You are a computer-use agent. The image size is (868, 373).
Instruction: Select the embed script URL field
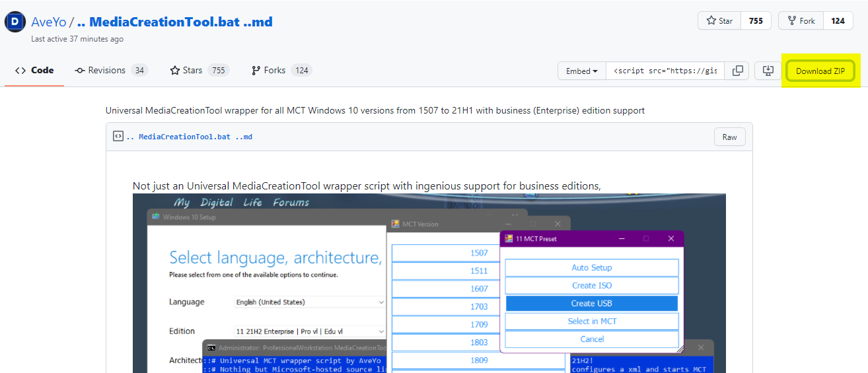coord(665,71)
